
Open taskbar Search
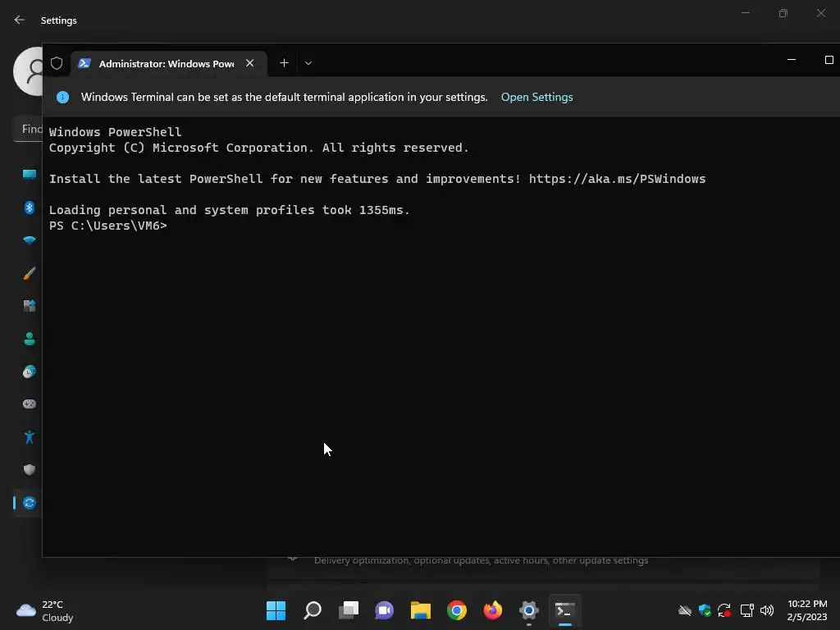pyautogui.click(x=313, y=610)
